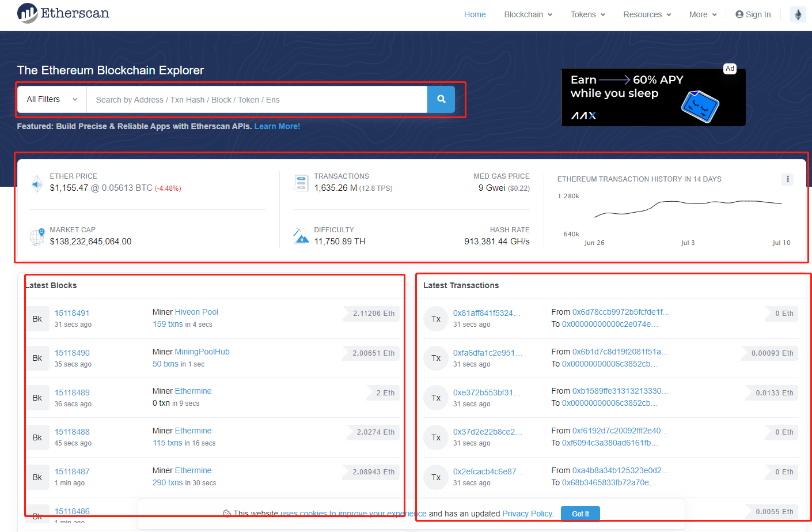The height and width of the screenshot is (532, 812).
Task: Open From address 0xb1589ffe31313213330…
Action: coord(620,391)
